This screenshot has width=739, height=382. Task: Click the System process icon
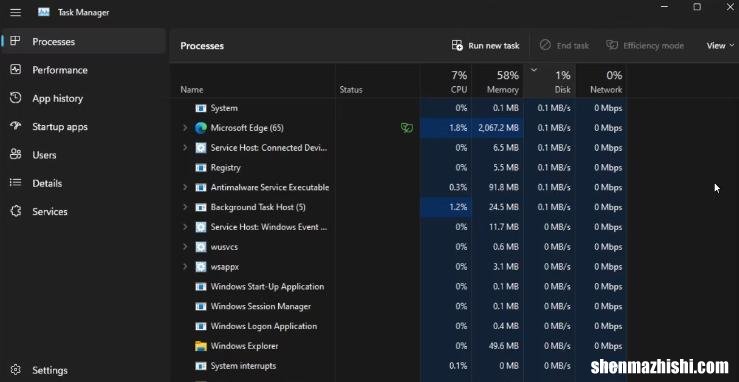pos(201,108)
